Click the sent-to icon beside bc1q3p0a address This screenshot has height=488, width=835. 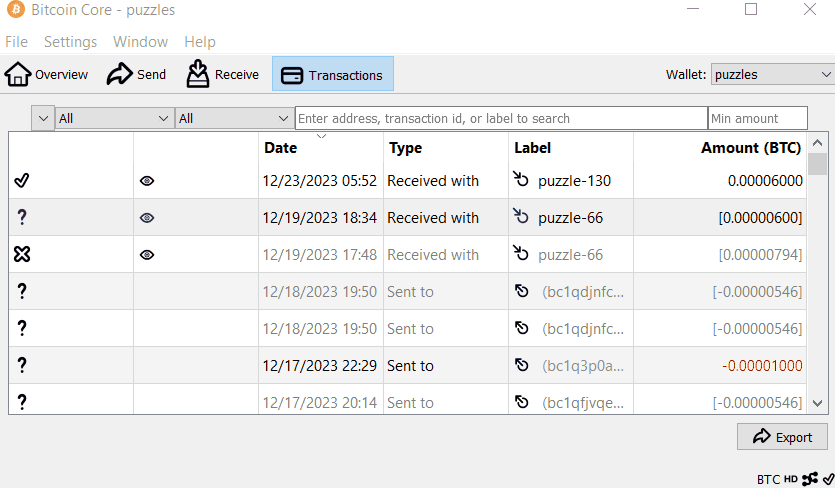tap(522, 365)
